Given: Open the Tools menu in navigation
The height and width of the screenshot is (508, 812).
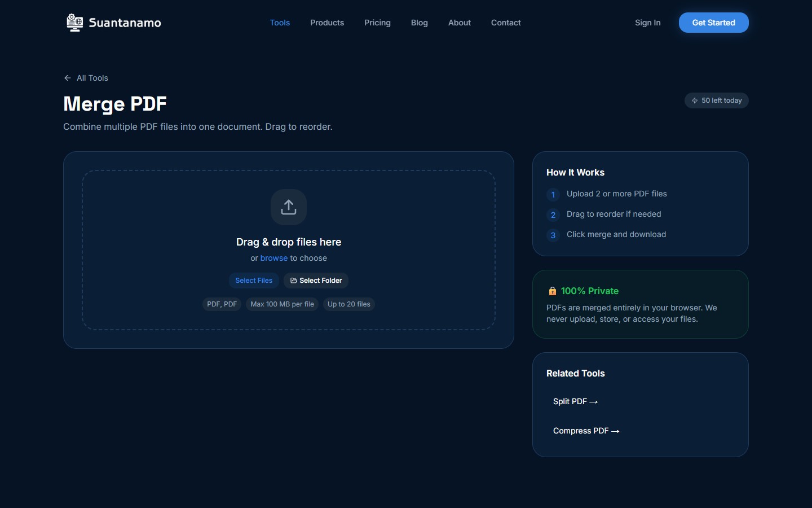Looking at the screenshot, I should click(x=280, y=23).
